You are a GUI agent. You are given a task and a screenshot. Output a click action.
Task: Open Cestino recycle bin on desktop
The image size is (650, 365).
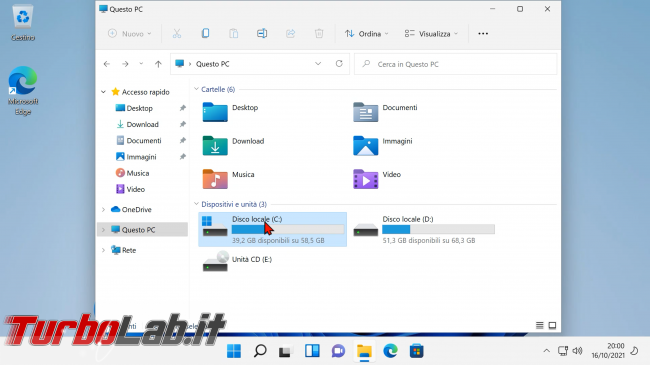pyautogui.click(x=23, y=23)
